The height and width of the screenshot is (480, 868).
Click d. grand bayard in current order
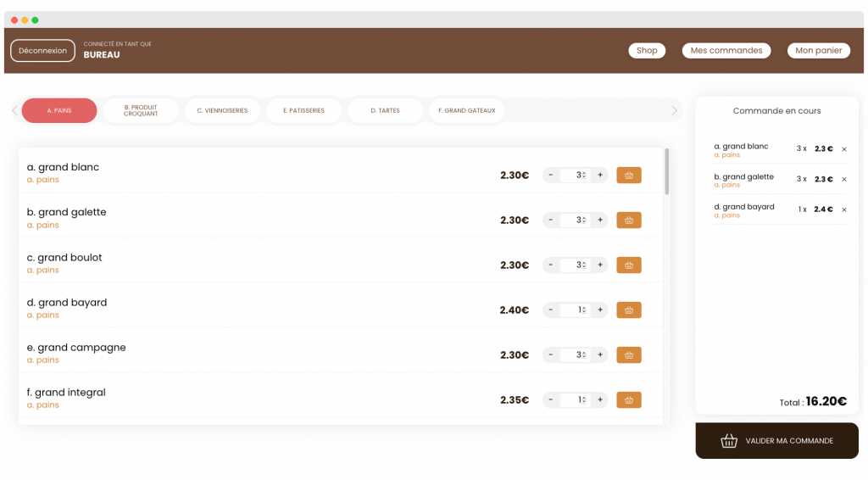[x=744, y=207]
